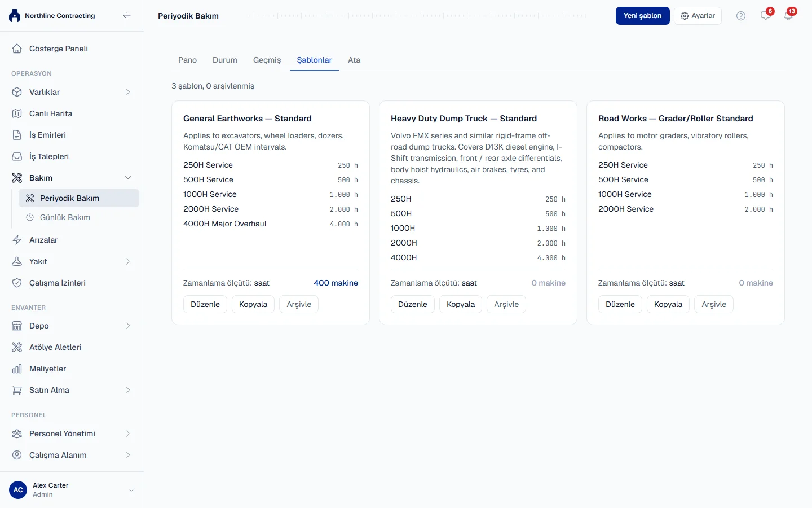Expand the Depo submenu chevron
Screen dimensions: 812x508
[x=128, y=326]
